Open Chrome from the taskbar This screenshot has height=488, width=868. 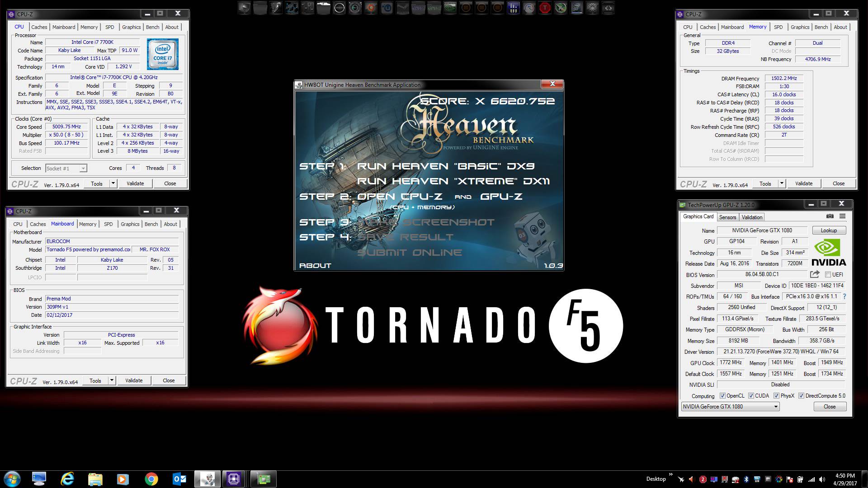151,479
